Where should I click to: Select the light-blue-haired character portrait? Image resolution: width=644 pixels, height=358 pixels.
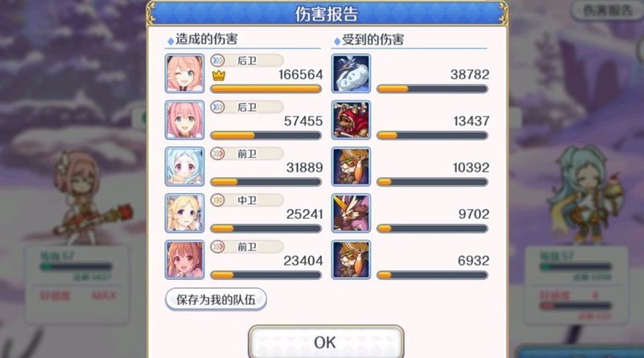point(184,167)
